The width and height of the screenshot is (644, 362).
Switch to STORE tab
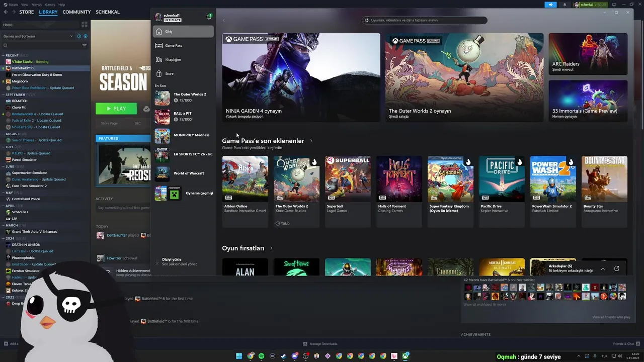[27, 12]
